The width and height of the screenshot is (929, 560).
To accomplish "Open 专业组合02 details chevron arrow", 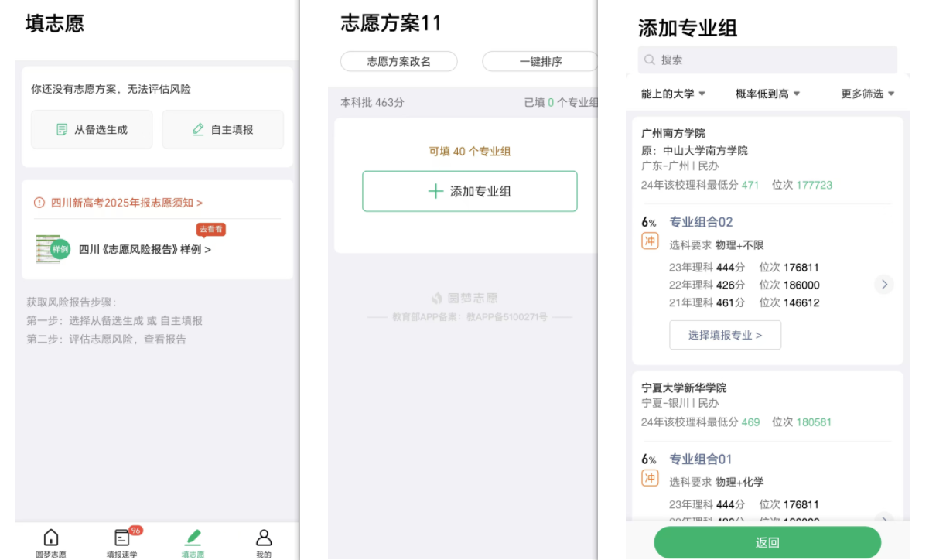I will pos(884,285).
